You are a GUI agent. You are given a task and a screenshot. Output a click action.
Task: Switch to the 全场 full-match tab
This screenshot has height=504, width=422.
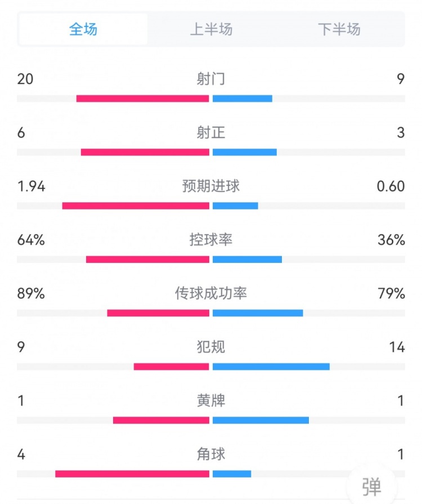[83, 29]
